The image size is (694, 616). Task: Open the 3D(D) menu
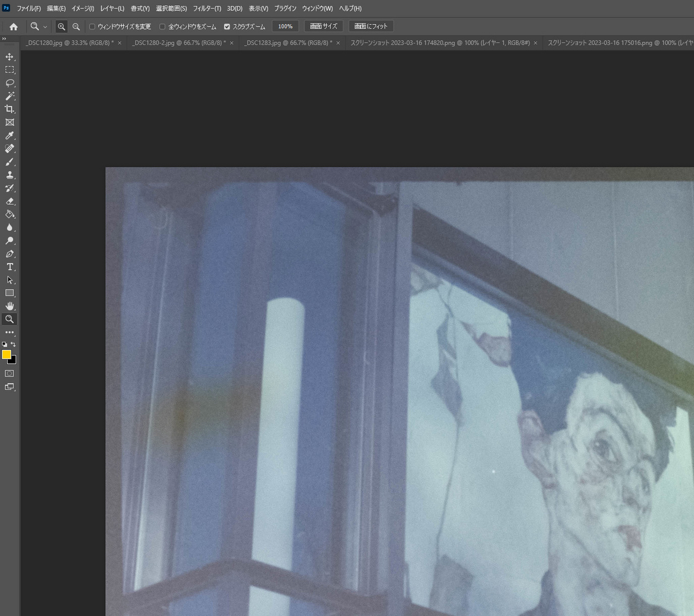(x=234, y=9)
